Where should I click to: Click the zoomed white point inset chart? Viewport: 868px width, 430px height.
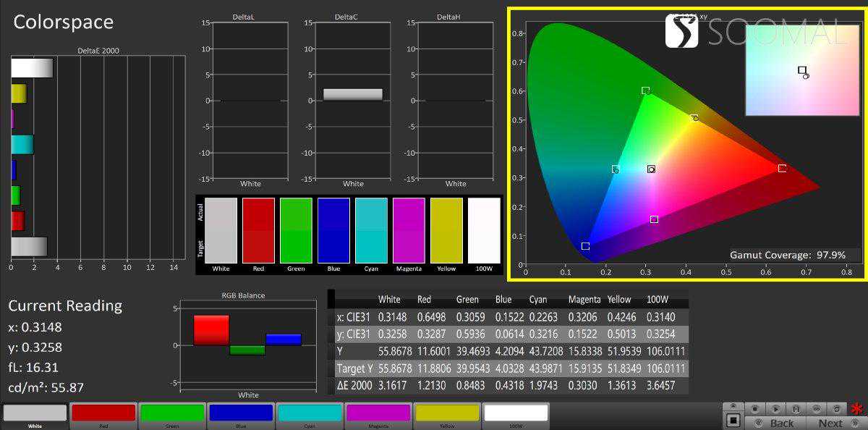[796, 70]
